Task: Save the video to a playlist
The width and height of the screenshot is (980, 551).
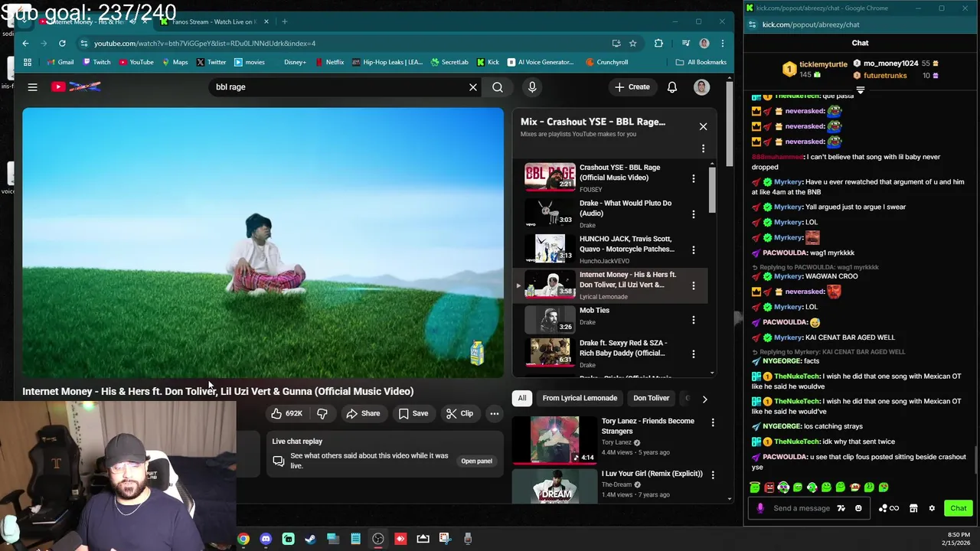Action: click(413, 413)
